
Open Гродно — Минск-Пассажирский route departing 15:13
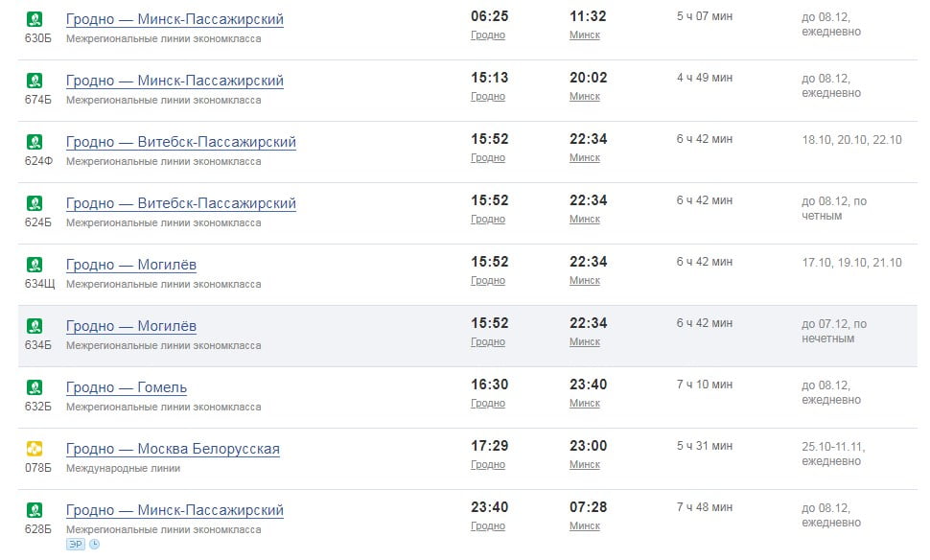[174, 81]
